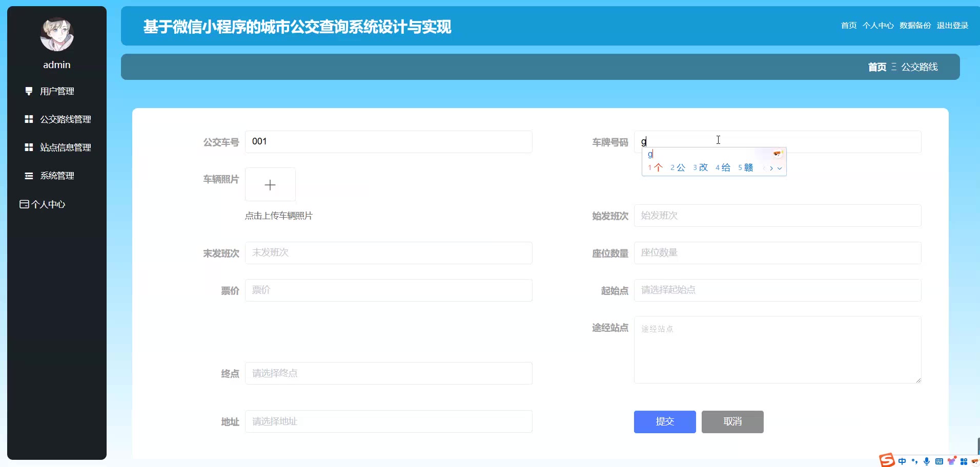Toggle Chinese/English input mode in IME bar
The width and height of the screenshot is (980, 467).
[902, 461]
